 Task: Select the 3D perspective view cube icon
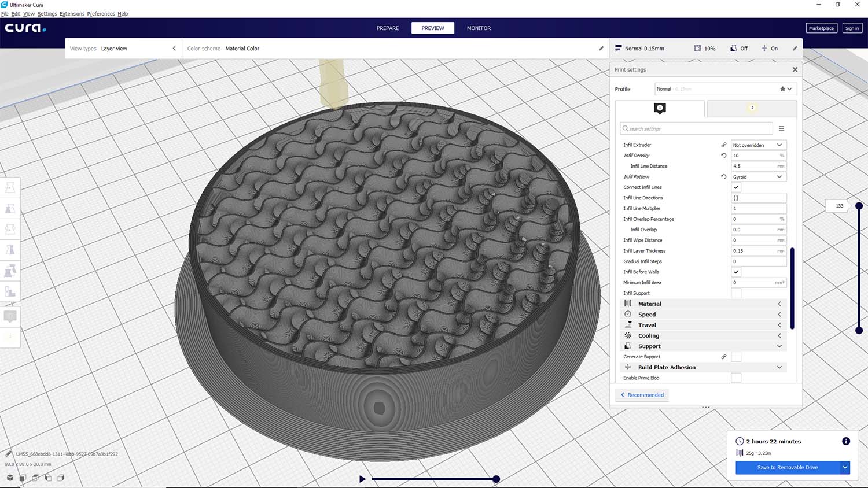click(10, 478)
